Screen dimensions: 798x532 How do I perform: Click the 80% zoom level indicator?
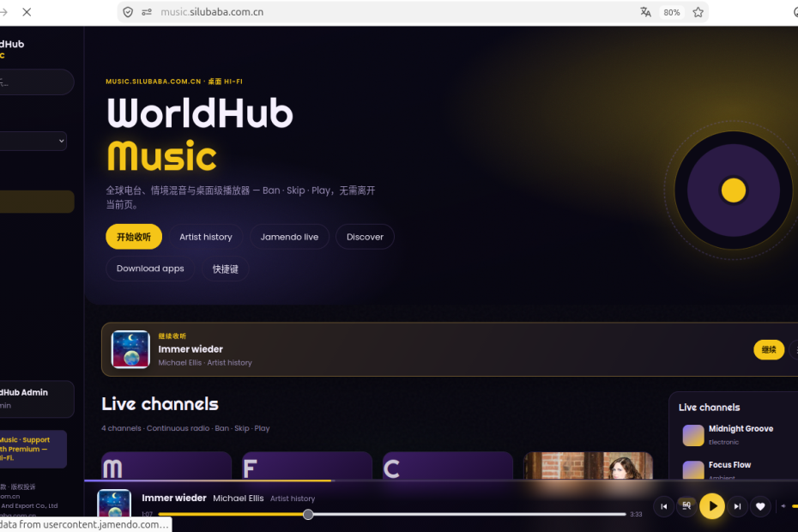pyautogui.click(x=671, y=12)
